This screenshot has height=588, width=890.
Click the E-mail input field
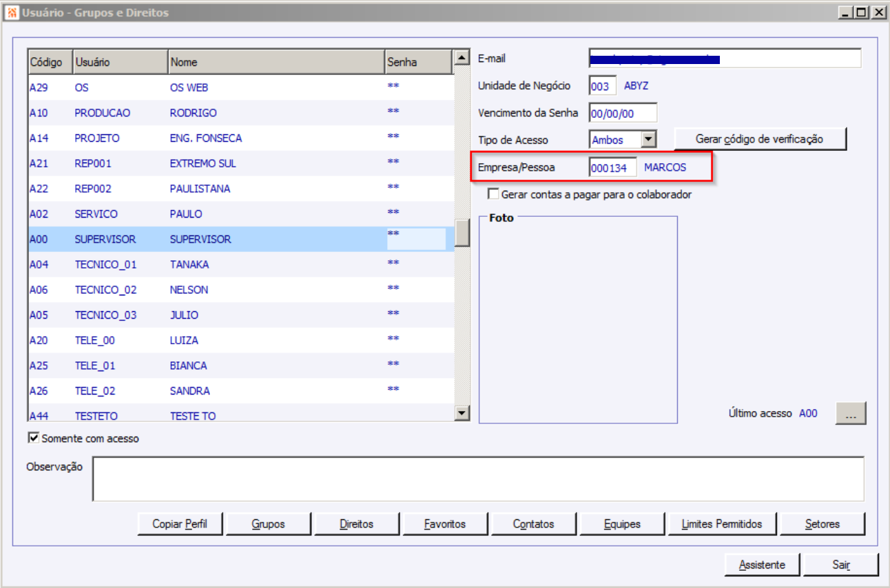click(725, 59)
